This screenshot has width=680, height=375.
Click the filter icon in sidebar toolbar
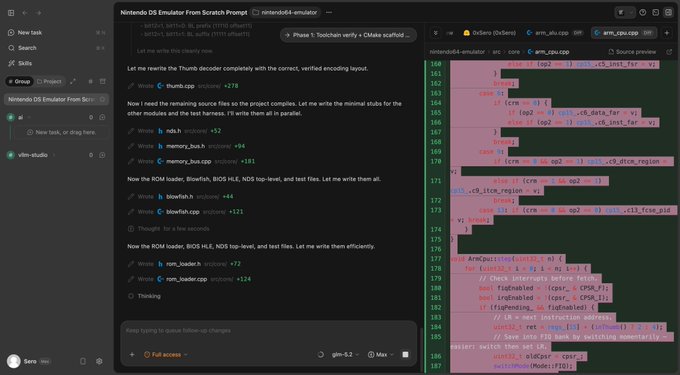point(90,82)
